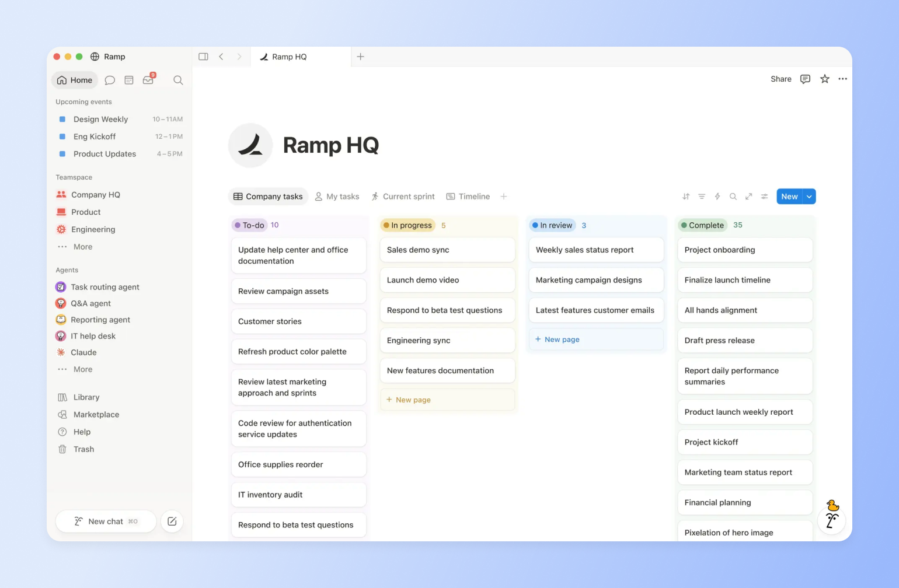Viewport: 899px width, 588px height.
Task: Open view settings sliders icon
Action: (x=764, y=197)
